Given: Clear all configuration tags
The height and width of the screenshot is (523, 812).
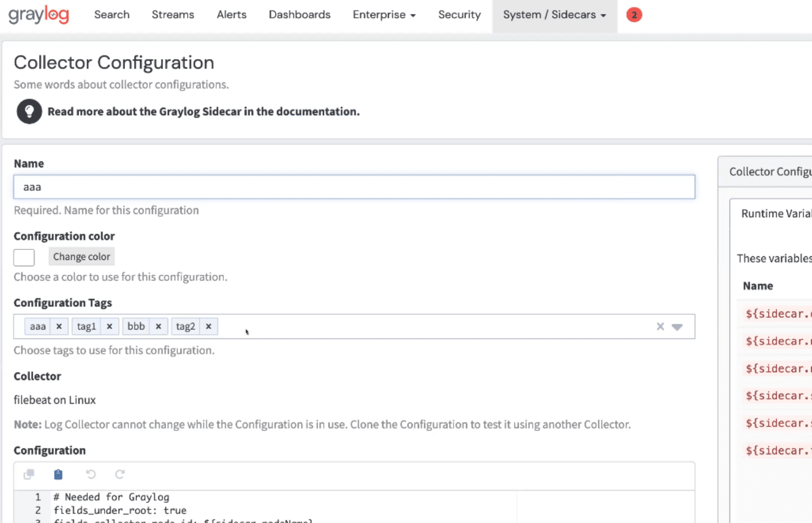Looking at the screenshot, I should coord(660,326).
